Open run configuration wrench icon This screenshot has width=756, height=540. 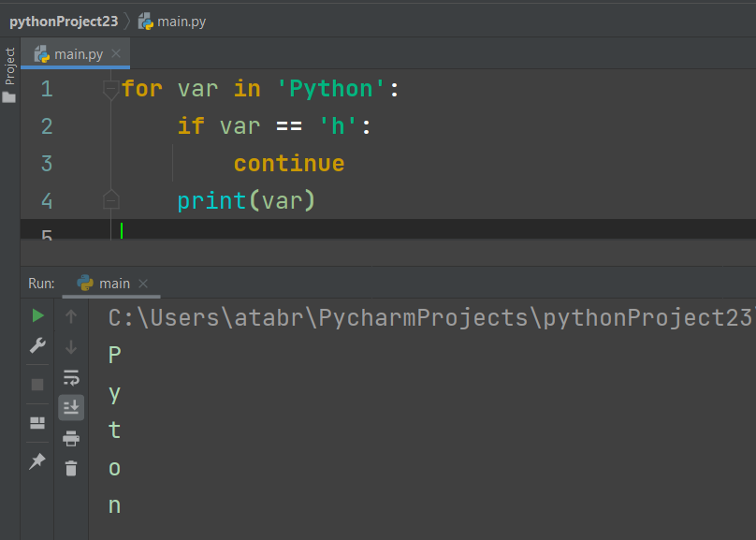[37, 346]
